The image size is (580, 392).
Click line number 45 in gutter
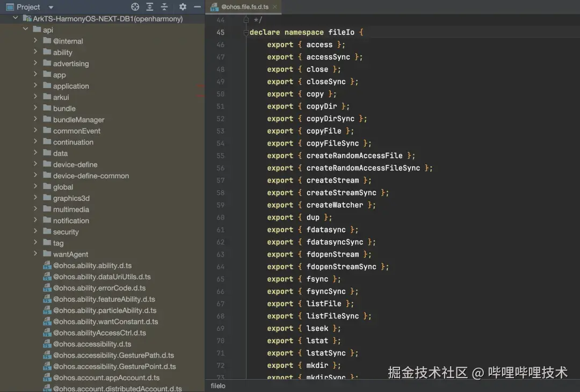pos(221,33)
